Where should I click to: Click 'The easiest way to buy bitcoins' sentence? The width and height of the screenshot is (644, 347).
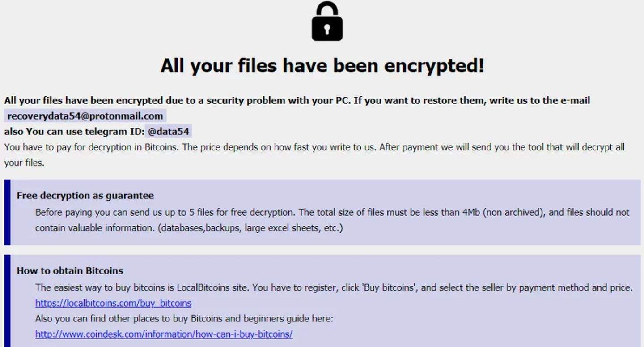[x=334, y=287]
